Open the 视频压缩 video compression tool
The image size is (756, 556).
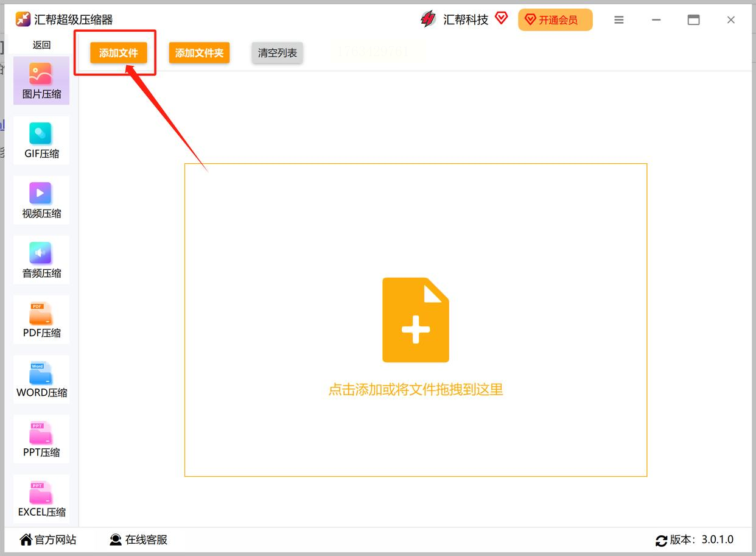pyautogui.click(x=41, y=200)
